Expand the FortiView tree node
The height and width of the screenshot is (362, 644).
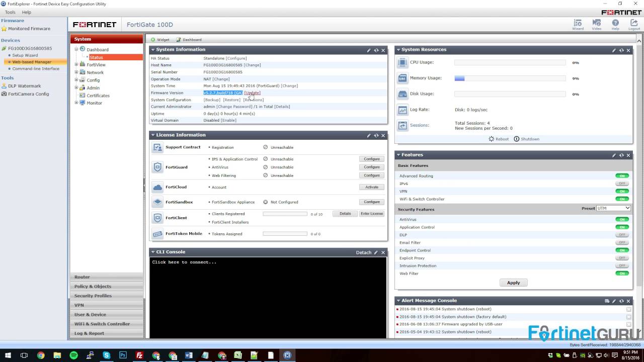click(76, 64)
